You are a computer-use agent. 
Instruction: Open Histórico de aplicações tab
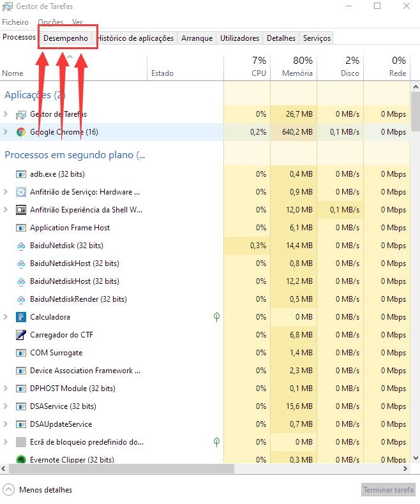pos(135,38)
